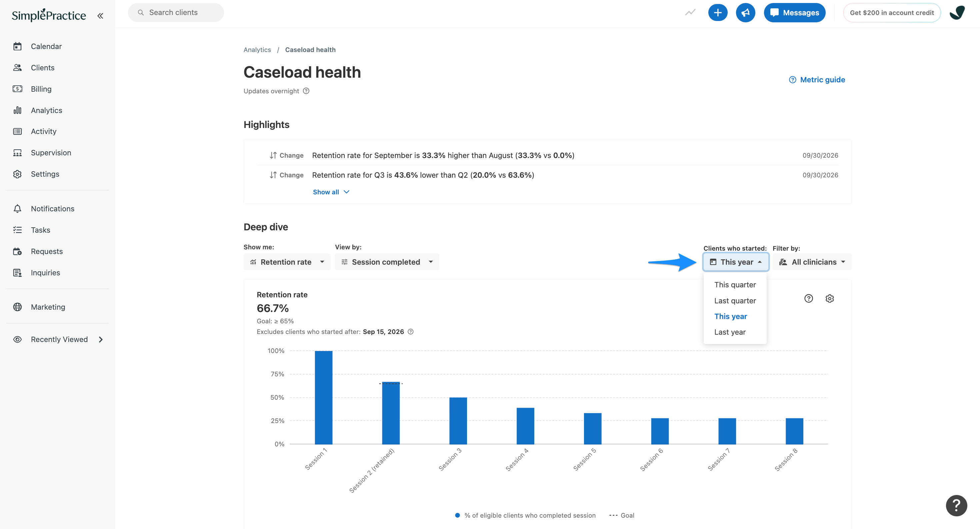The image size is (980, 529).
Task: Open announcements megaphone icon
Action: click(745, 13)
